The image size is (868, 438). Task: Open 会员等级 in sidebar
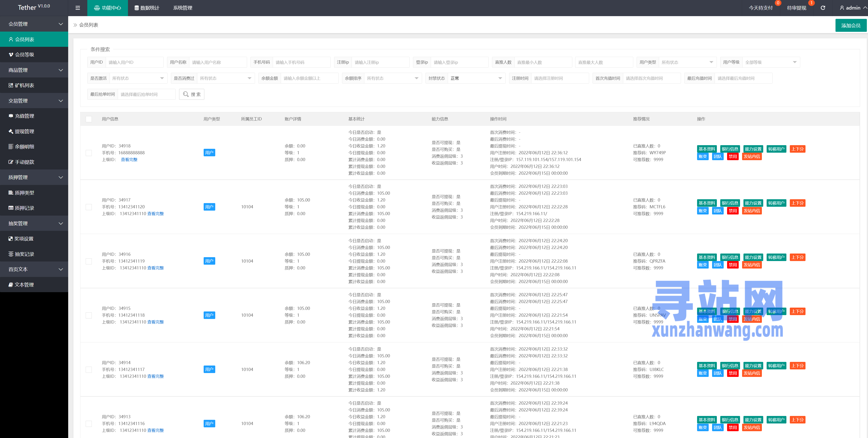pos(34,55)
